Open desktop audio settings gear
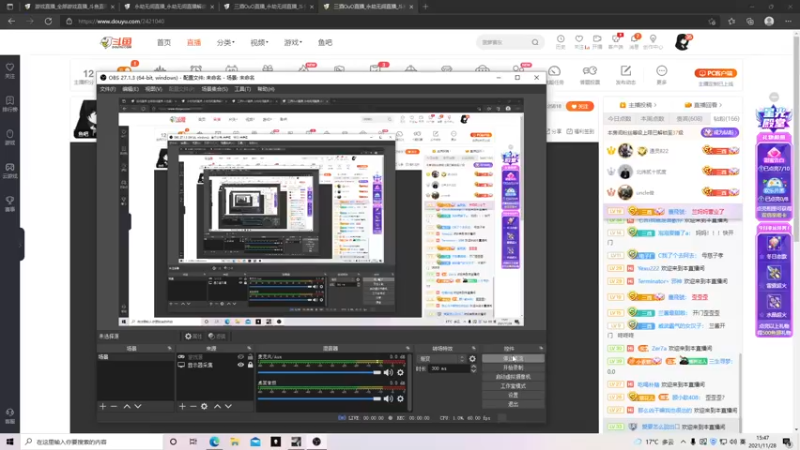 401,398
